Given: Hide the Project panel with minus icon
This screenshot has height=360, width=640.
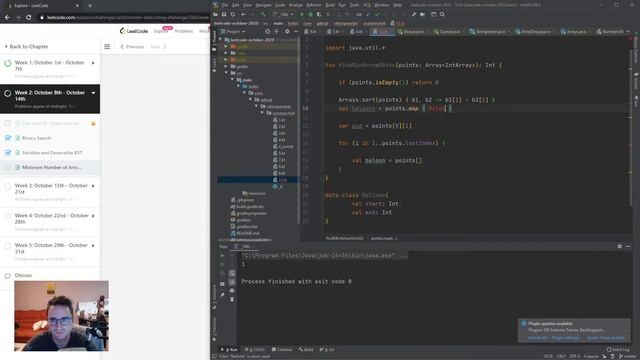Looking at the screenshot, I should [x=296, y=31].
